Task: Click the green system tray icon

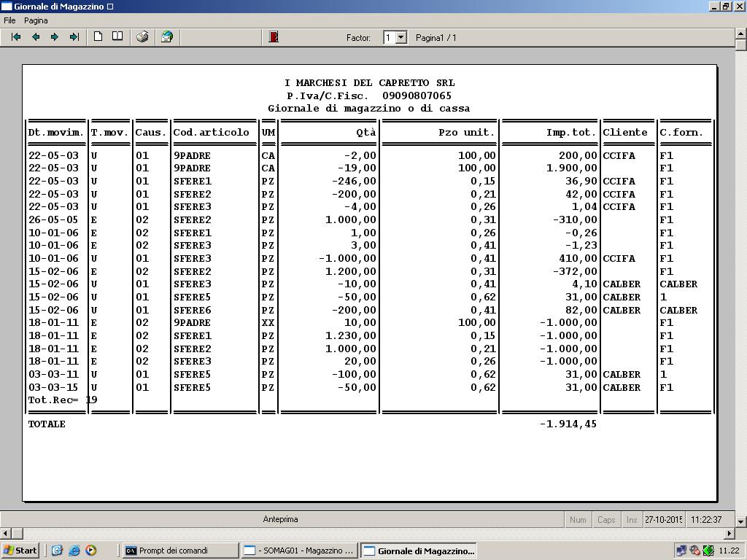Action: [708, 551]
